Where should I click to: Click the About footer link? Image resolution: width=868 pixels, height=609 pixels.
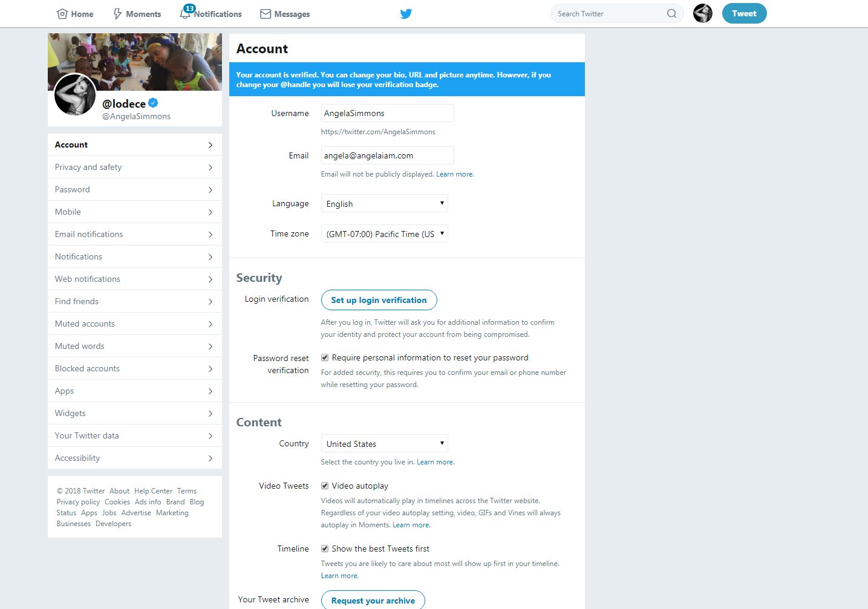tap(119, 491)
